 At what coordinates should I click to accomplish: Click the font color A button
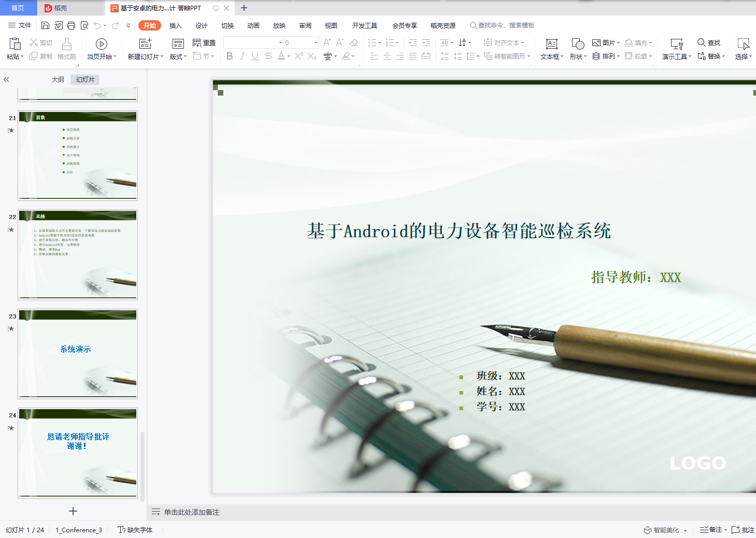pyautogui.click(x=281, y=56)
